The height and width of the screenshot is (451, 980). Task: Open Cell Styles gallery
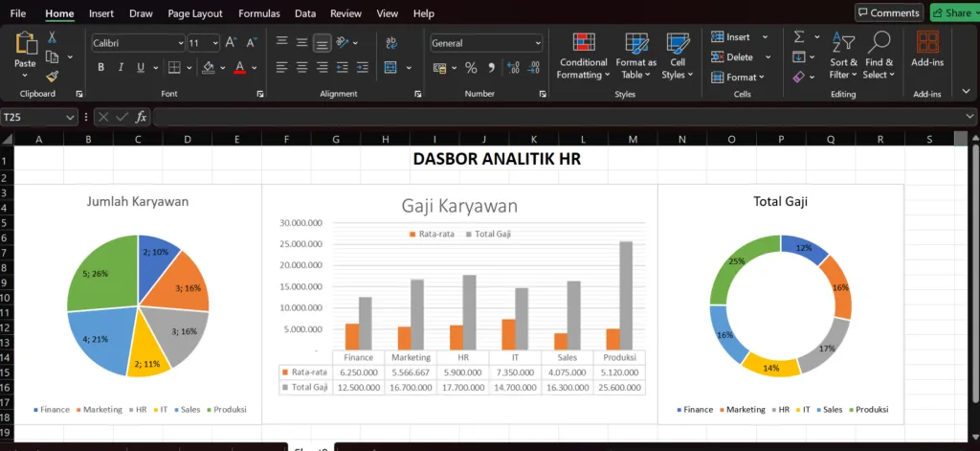click(678, 56)
